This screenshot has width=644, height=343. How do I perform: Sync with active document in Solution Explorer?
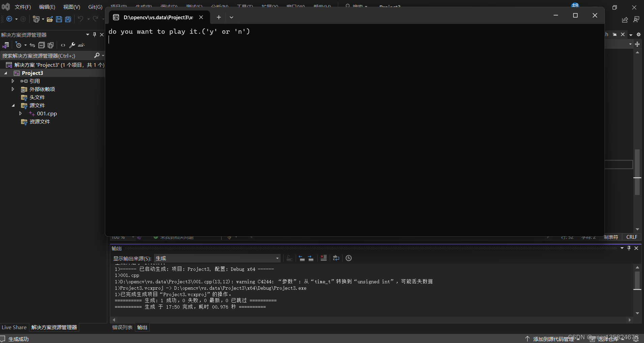coord(32,45)
